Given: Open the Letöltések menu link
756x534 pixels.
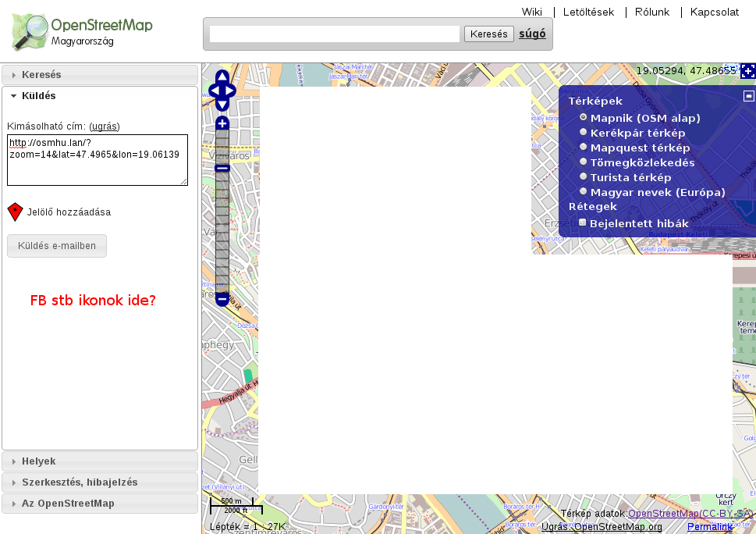Looking at the screenshot, I should pyautogui.click(x=588, y=12).
